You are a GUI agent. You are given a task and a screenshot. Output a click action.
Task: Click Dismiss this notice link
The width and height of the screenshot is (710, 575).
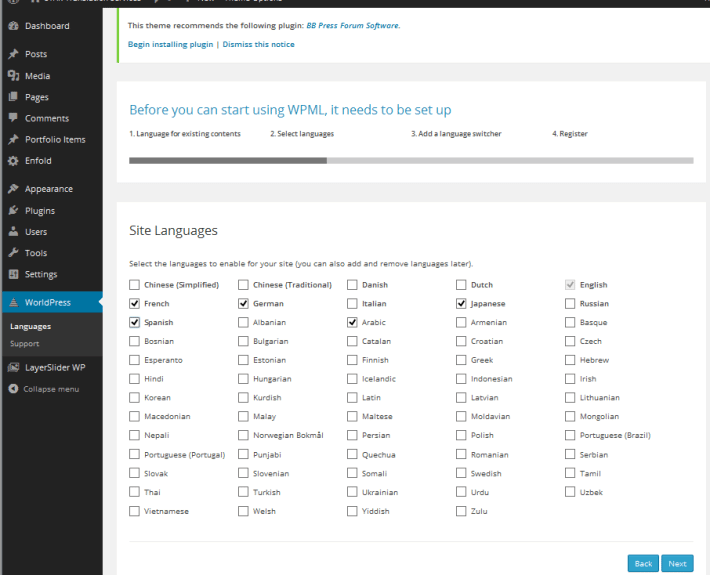coord(259,44)
